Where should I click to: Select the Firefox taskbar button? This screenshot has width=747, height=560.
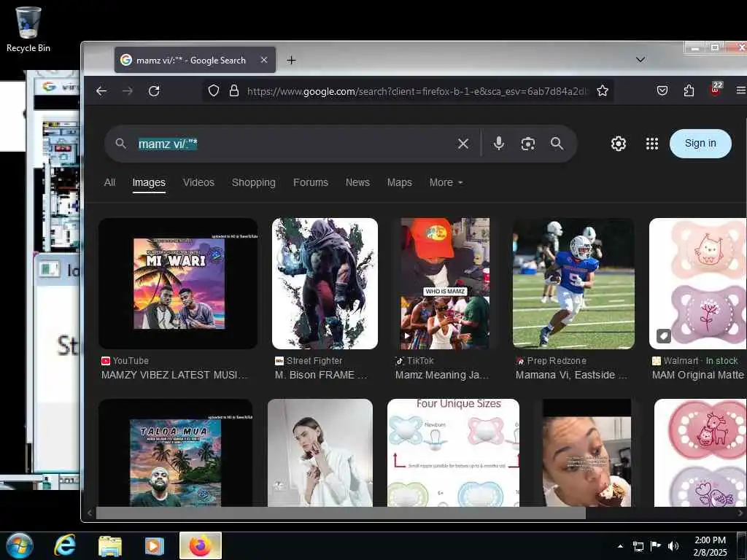tap(201, 545)
